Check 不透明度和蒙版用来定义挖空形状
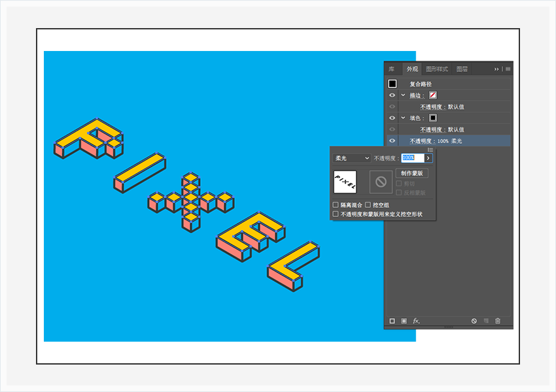Image resolution: width=556 pixels, height=392 pixels. [x=336, y=214]
